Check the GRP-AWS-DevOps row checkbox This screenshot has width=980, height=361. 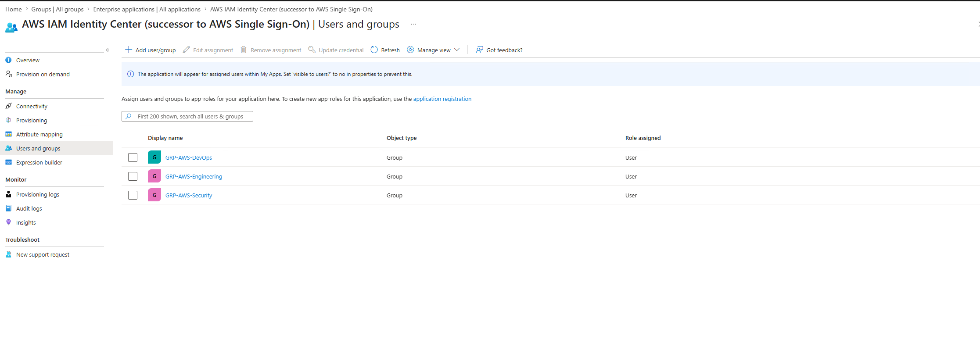(133, 157)
